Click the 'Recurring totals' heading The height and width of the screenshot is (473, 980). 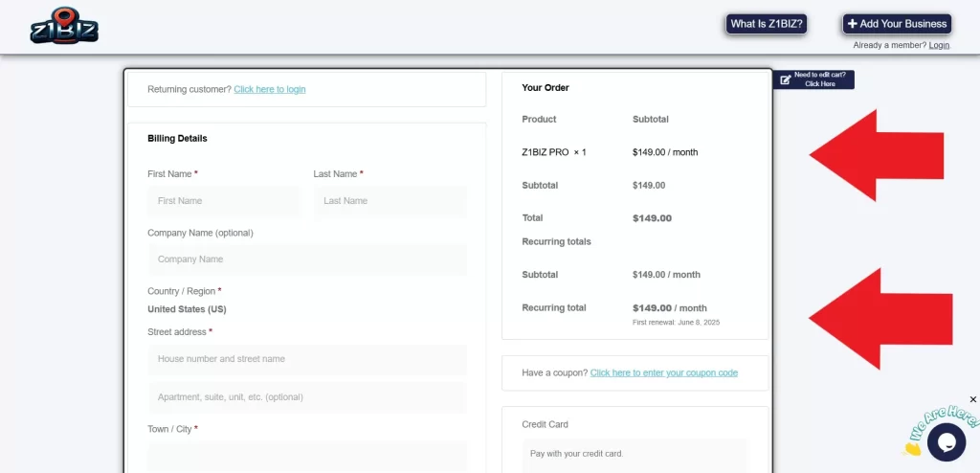pyautogui.click(x=556, y=241)
